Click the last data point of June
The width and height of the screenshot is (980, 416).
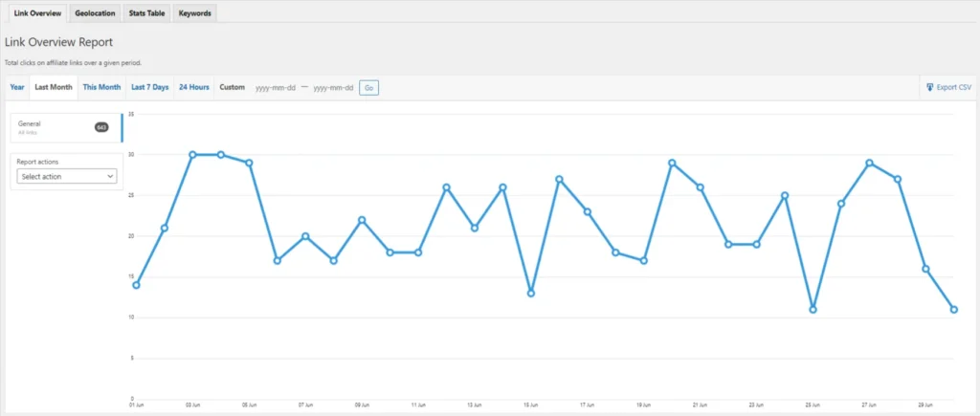click(x=954, y=309)
